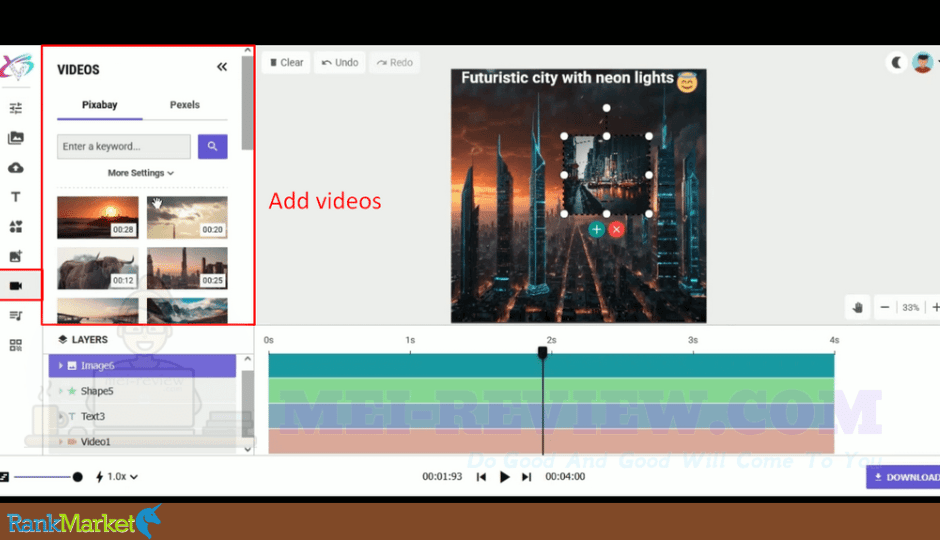Screen dimensions: 940x540
Task: Click the green plus button under selected image
Action: pyautogui.click(x=596, y=230)
